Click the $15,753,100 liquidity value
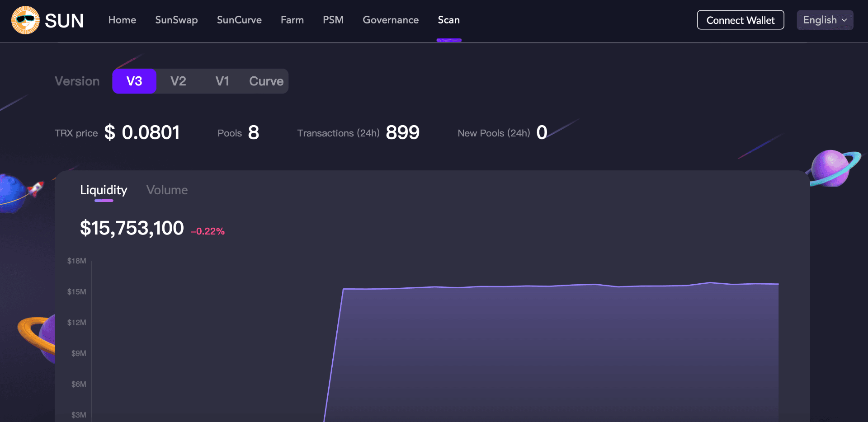868x422 pixels. click(132, 228)
